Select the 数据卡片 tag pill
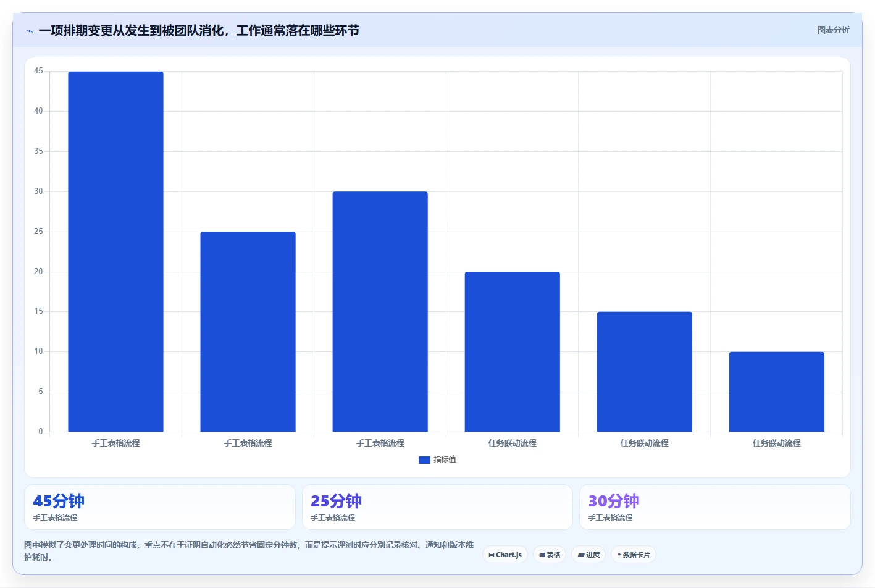 pyautogui.click(x=634, y=555)
